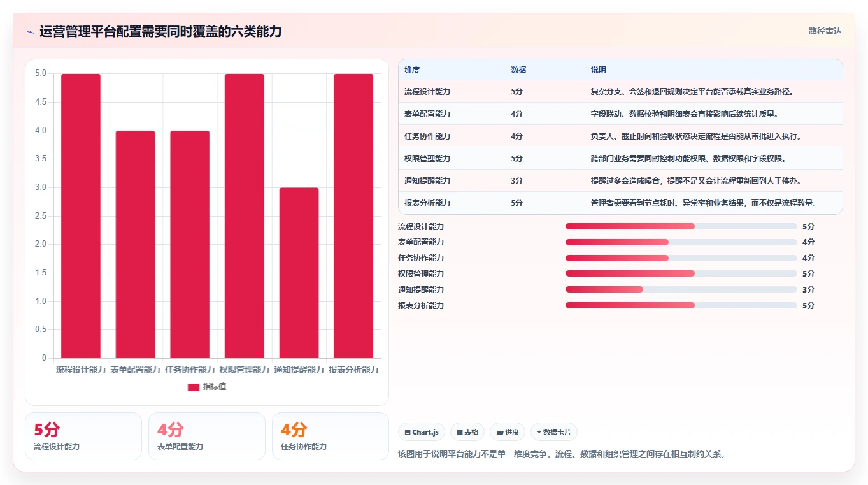
Task: Click the 权限管理能力 bar in chart
Action: click(245, 216)
